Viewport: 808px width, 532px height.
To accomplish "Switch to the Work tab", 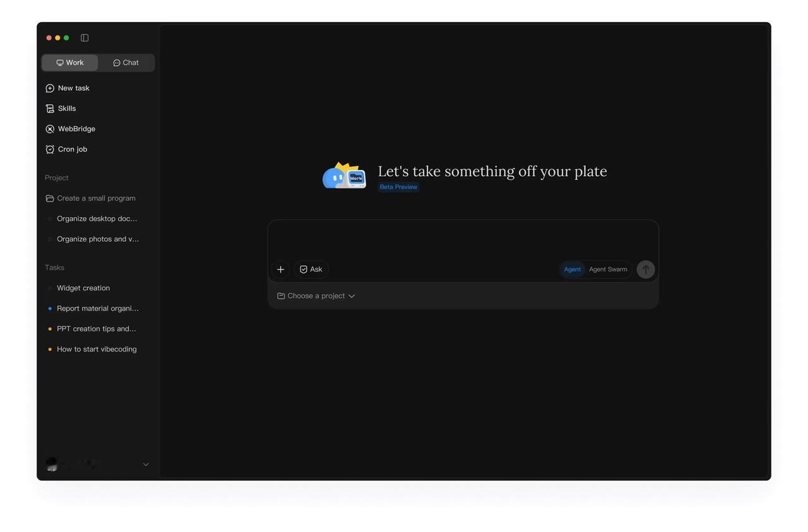I will click(70, 62).
